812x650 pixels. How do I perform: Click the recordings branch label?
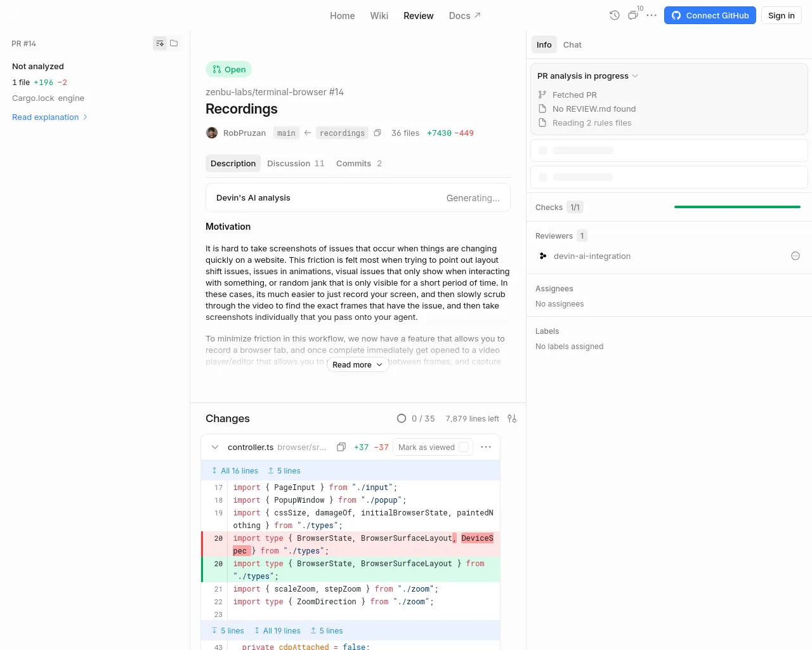click(x=342, y=133)
